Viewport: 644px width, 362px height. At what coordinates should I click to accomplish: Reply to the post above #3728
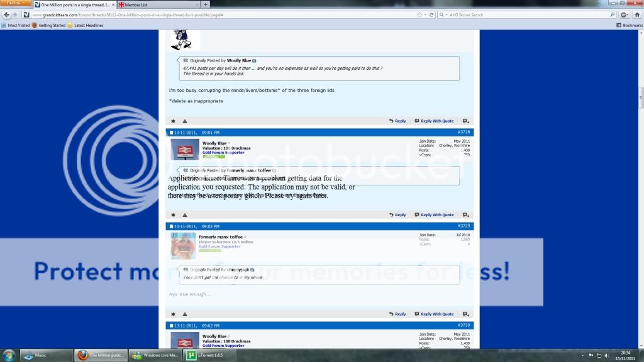click(397, 121)
